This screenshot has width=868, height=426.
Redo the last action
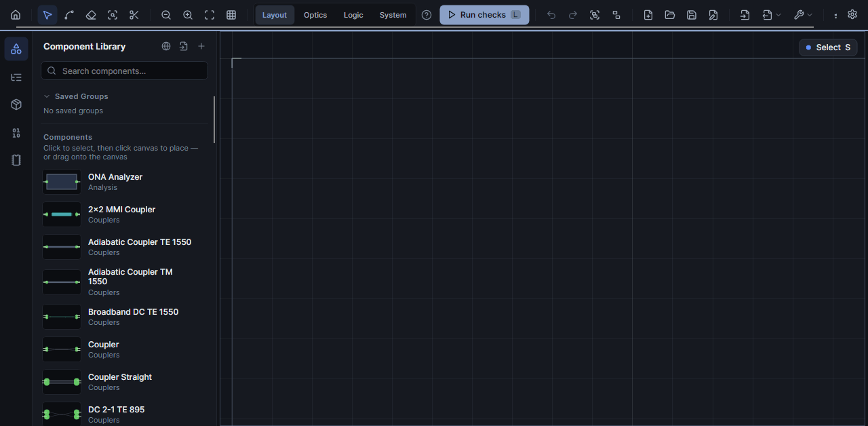point(573,15)
